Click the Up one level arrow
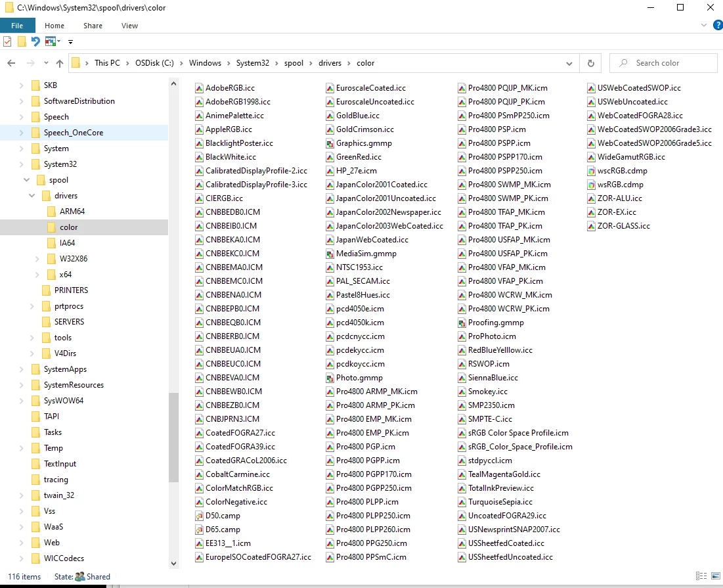Viewport: 723px width, 588px height. (x=60, y=63)
